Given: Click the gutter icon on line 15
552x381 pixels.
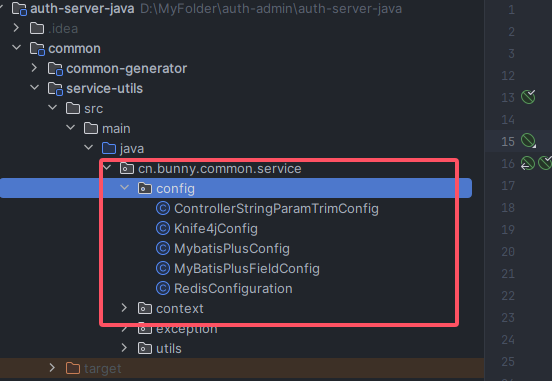Looking at the screenshot, I should (528, 140).
